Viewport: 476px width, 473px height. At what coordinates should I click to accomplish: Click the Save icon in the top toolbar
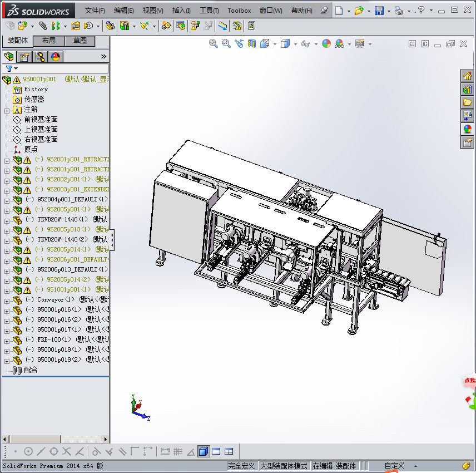(x=379, y=11)
